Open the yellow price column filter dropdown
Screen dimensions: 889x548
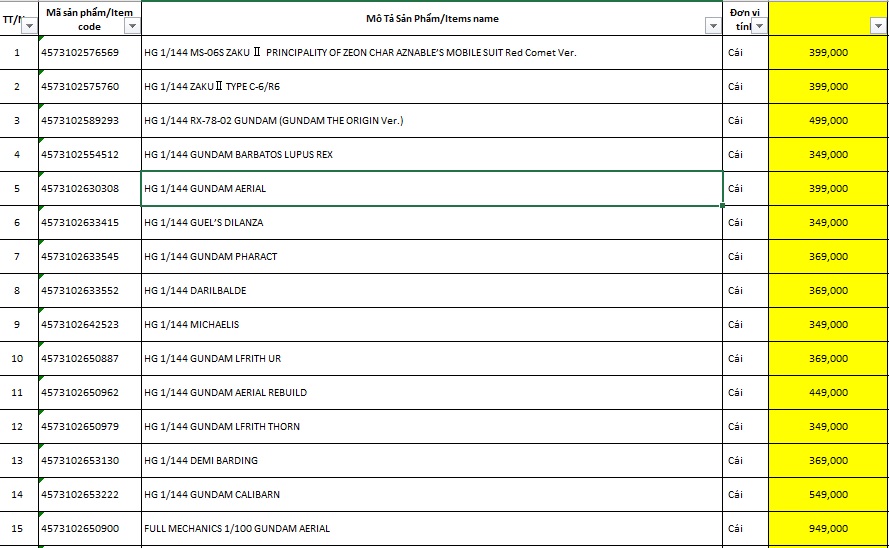878,26
